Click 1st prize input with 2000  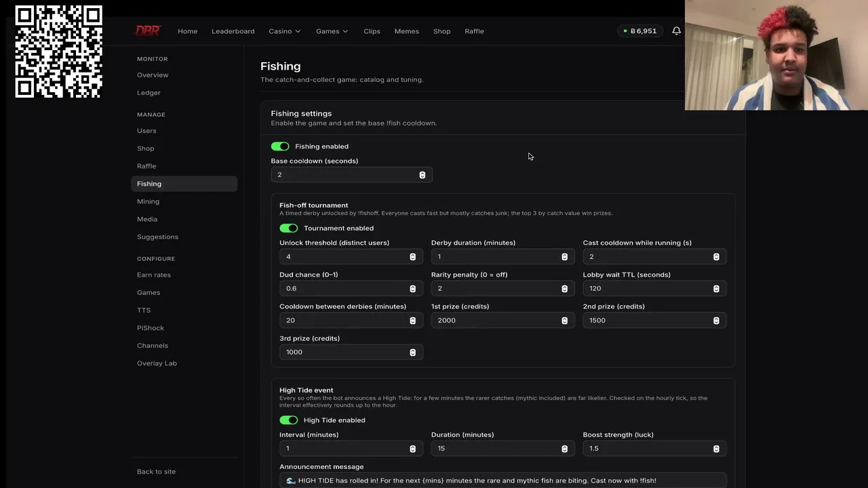(502, 321)
